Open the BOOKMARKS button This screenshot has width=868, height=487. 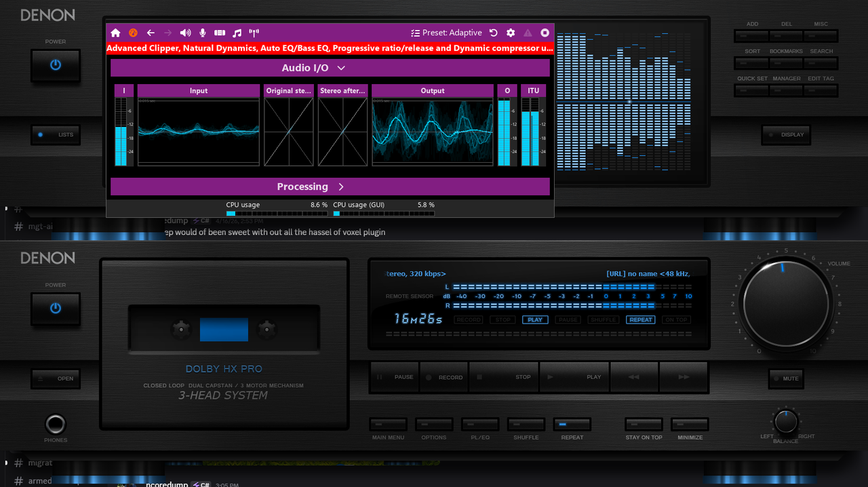[786, 63]
